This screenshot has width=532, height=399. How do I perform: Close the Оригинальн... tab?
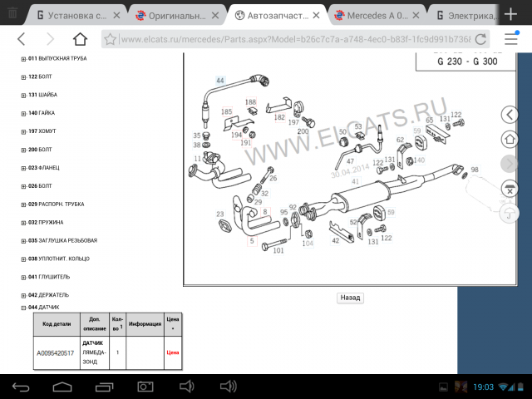coord(215,15)
